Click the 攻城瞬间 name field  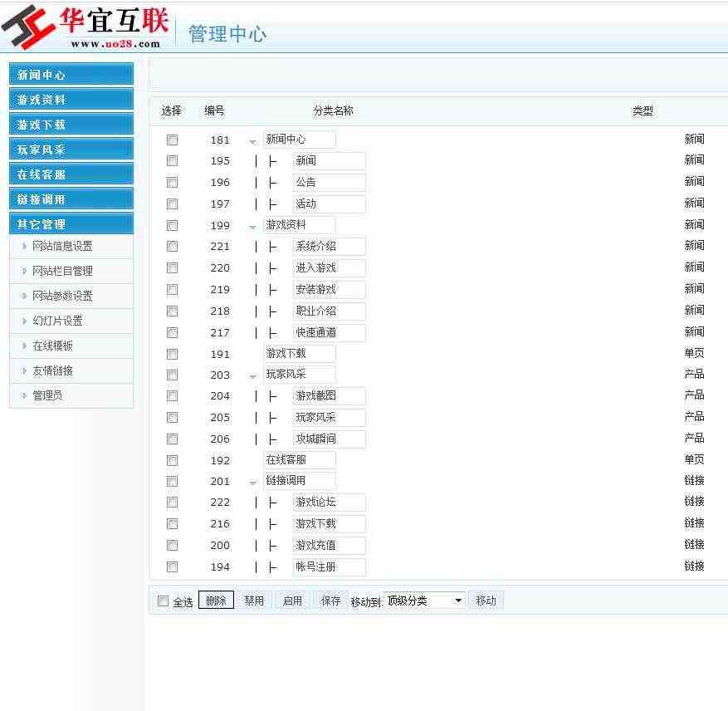coord(330,439)
